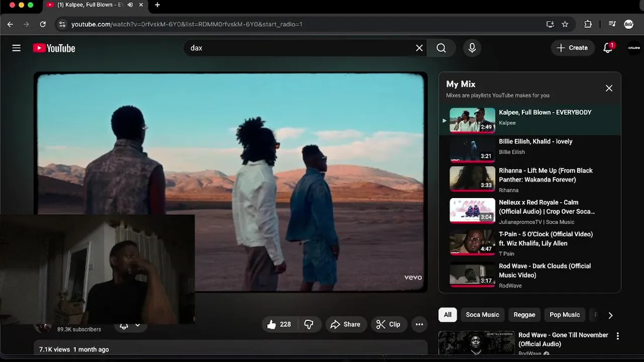Open the YouTube hamburger guide menu
The height and width of the screenshot is (362, 644).
17,48
